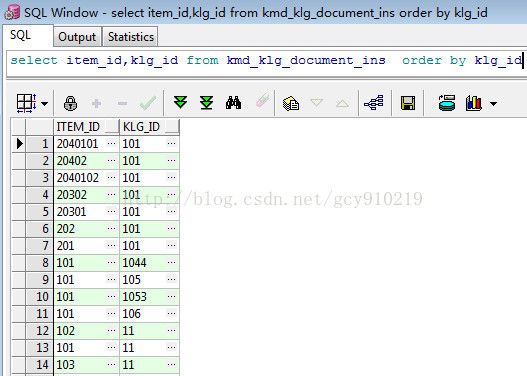Click the save floppy disk icon
Viewport: 527px width, 376px height.
[408, 103]
